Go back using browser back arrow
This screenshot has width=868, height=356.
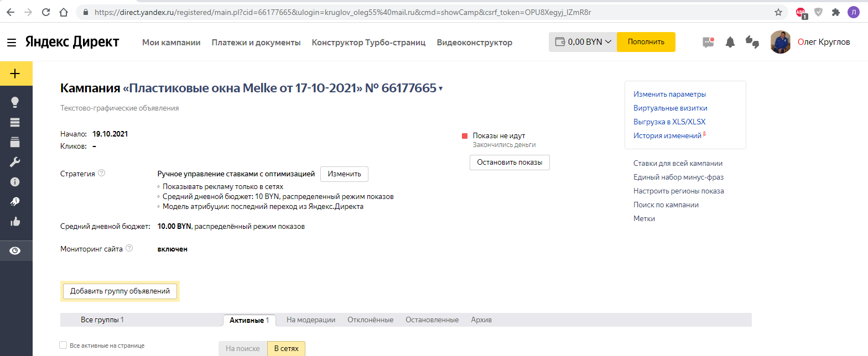pos(11,12)
